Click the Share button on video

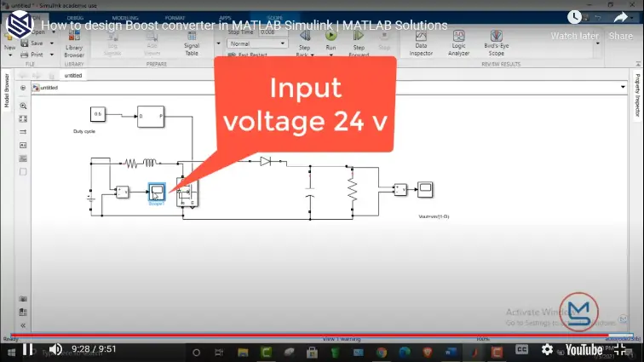(x=620, y=24)
